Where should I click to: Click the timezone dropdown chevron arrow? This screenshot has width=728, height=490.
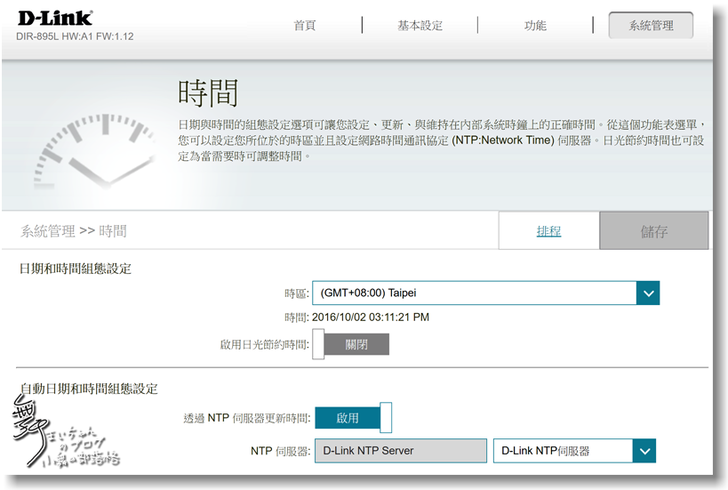click(648, 293)
